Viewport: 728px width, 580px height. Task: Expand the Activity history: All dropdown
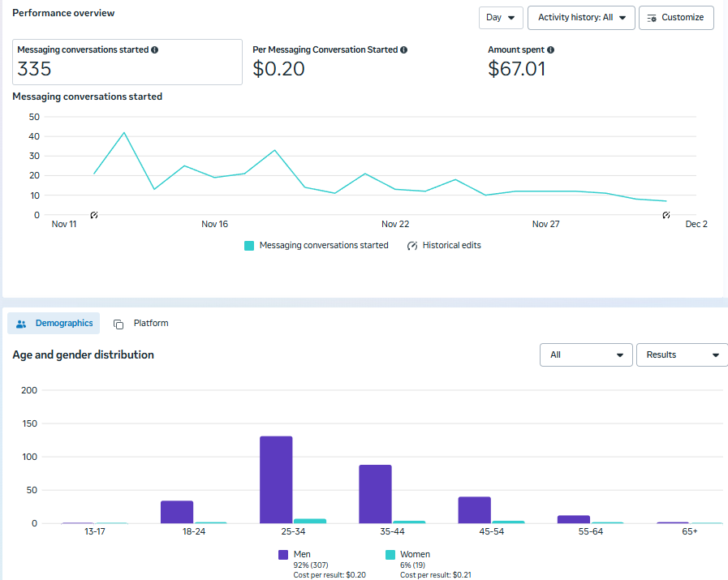click(x=581, y=18)
